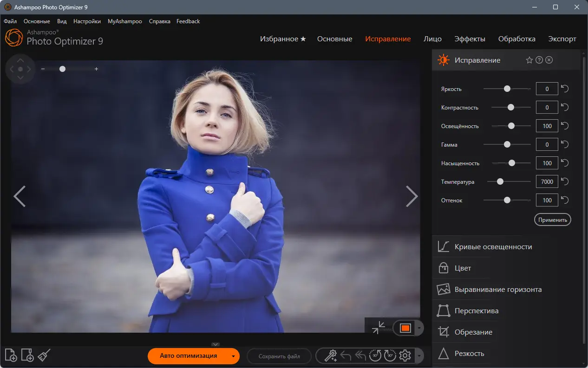Switch to the Эффекты tab

[x=470, y=39]
